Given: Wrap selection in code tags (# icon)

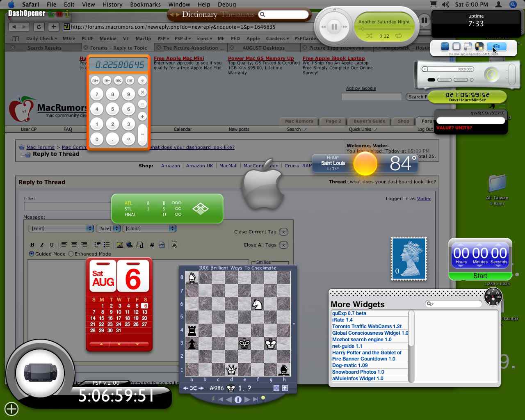Looking at the screenshot, I should (152, 245).
